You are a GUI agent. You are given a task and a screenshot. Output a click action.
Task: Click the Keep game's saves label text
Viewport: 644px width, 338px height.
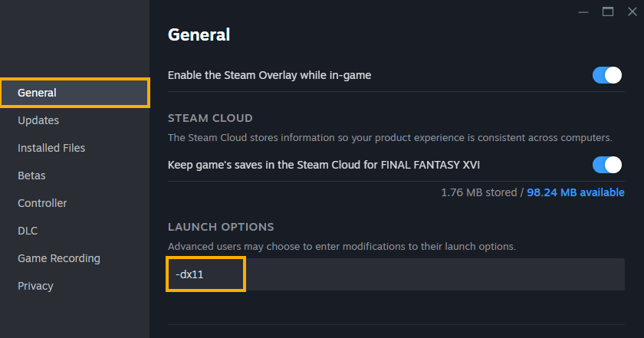pyautogui.click(x=324, y=165)
